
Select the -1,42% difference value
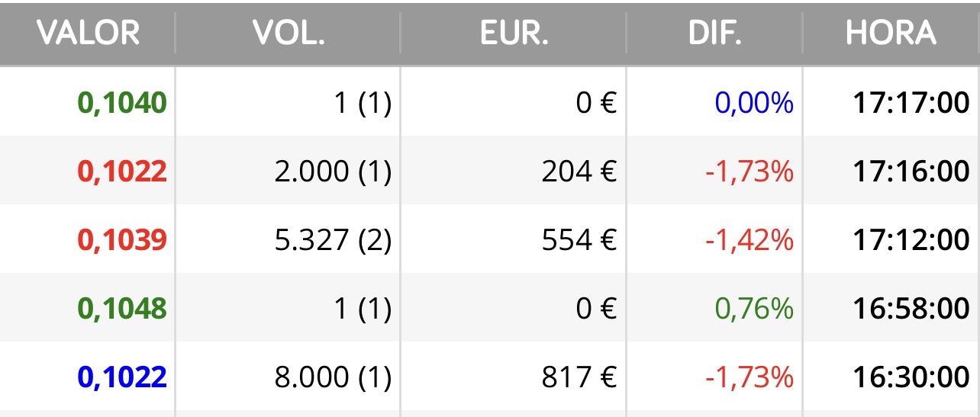coord(749,240)
